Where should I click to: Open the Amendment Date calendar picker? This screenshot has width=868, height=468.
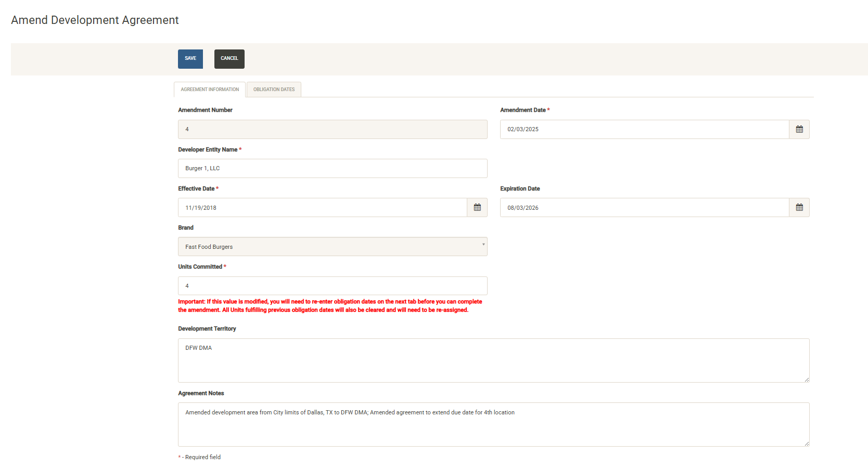(799, 130)
